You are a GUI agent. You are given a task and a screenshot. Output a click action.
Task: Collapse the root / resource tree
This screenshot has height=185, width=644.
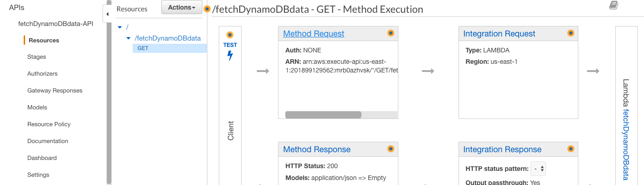(x=120, y=27)
